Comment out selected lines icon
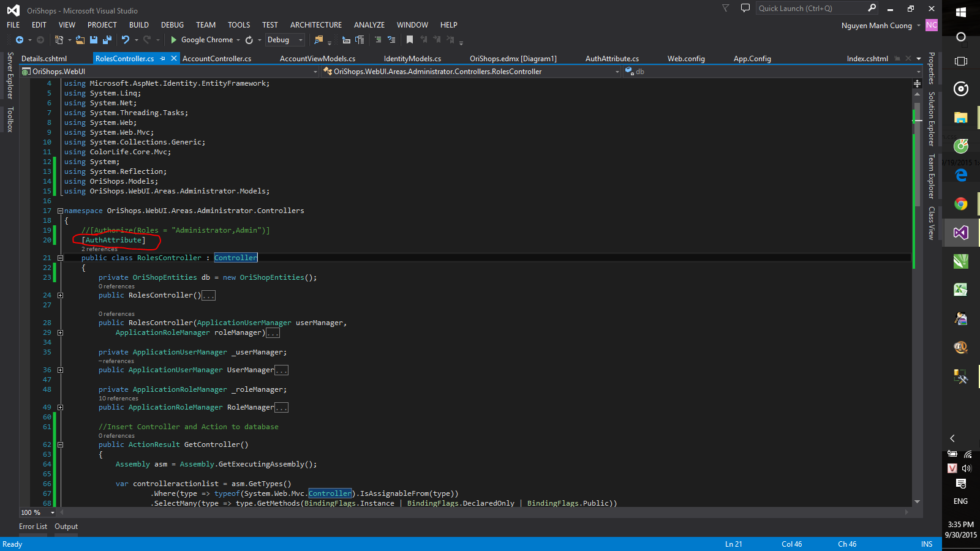 pos(378,40)
